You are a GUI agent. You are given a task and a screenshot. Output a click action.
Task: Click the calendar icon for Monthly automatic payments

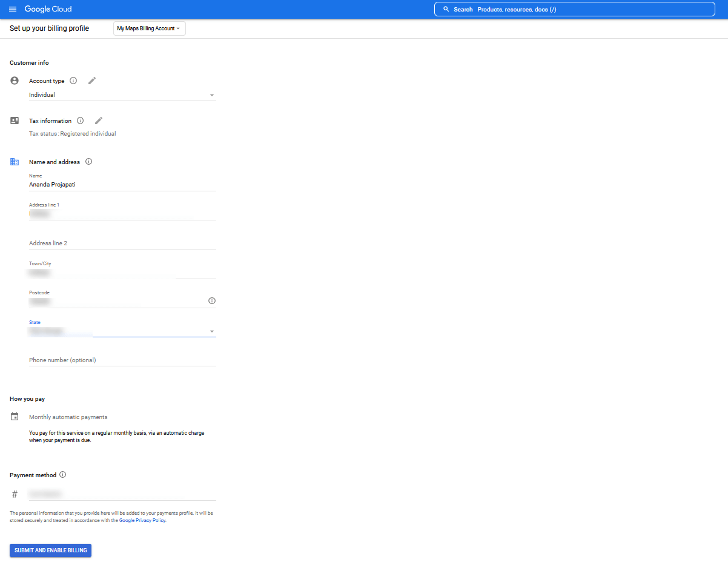pos(15,416)
